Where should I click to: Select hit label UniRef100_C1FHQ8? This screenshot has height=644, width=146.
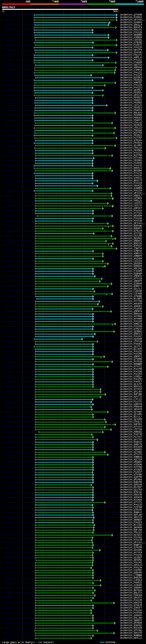pos(131,294)
